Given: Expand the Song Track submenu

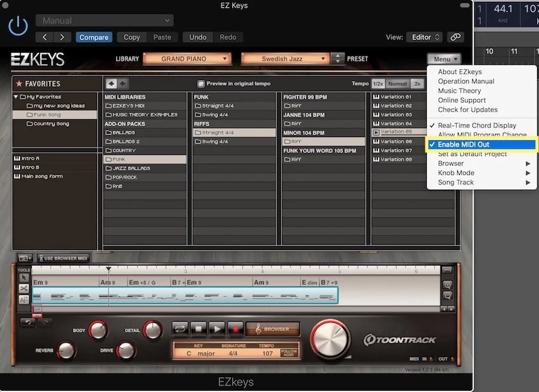Looking at the screenshot, I should click(x=481, y=183).
